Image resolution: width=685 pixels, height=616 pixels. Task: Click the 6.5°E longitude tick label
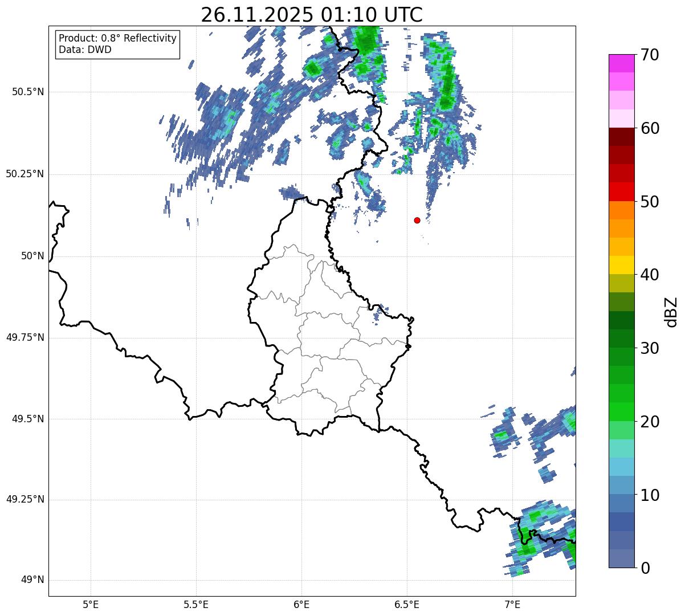coord(407,604)
